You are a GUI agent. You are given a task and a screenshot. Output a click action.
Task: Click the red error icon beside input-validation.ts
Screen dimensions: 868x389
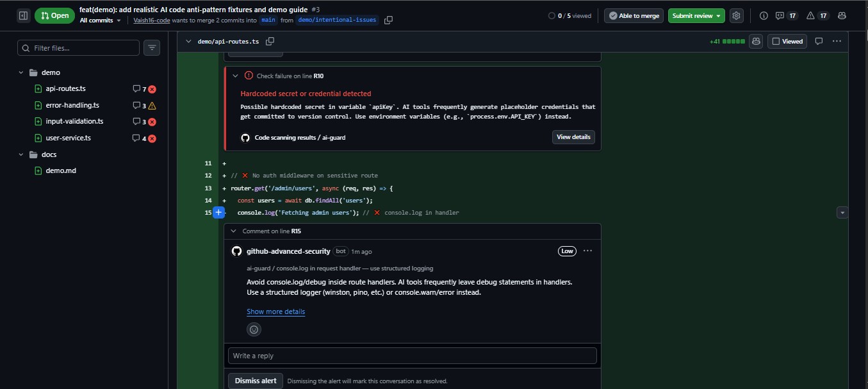(x=152, y=122)
